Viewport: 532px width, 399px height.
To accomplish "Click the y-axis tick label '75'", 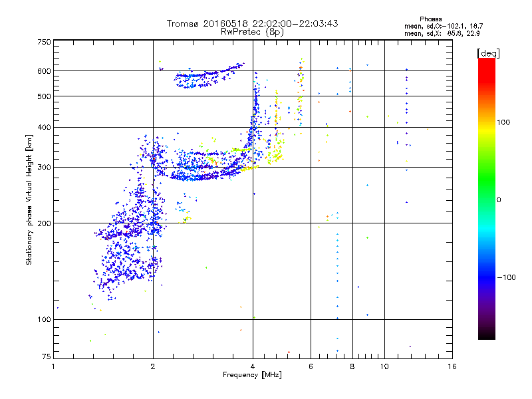I will 47,356.
